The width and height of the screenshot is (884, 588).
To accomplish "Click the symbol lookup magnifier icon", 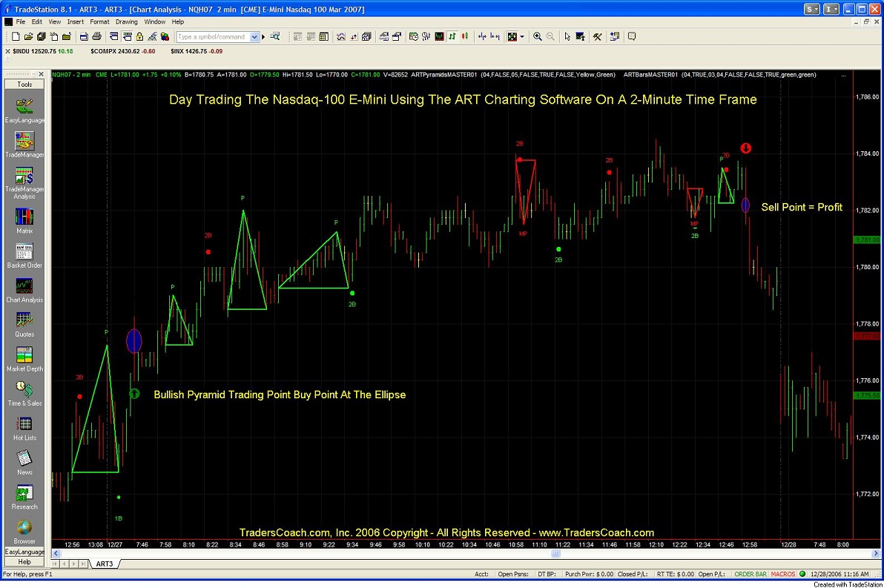I will (x=275, y=36).
